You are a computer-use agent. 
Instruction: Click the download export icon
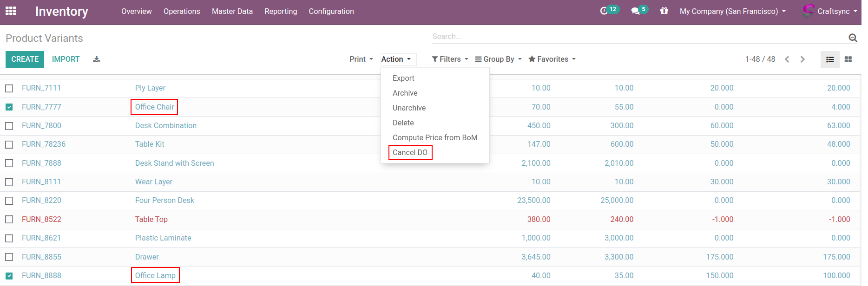97,59
